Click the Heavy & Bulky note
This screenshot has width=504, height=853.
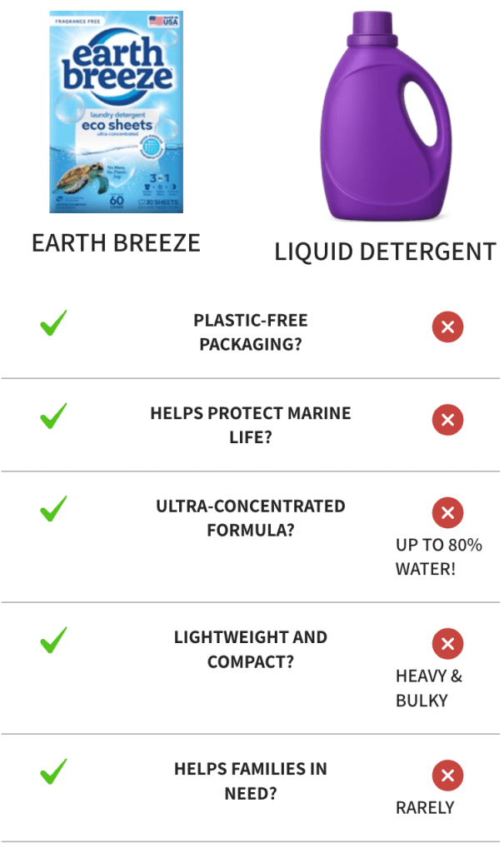pos(429,688)
